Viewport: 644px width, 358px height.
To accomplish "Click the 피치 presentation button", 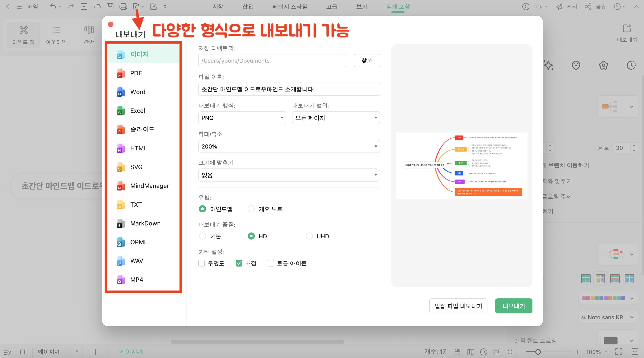I will point(535,7).
